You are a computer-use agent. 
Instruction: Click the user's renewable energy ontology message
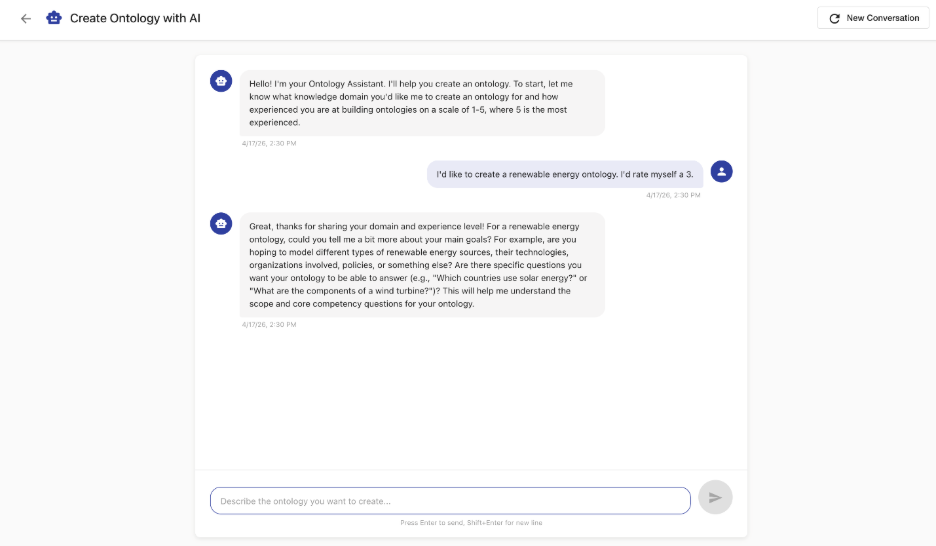[565, 174]
